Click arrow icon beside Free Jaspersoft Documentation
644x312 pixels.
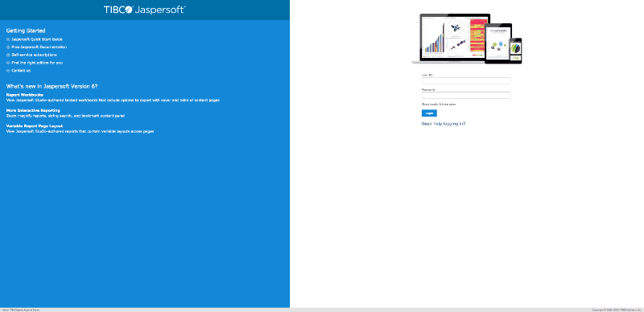click(x=8, y=47)
